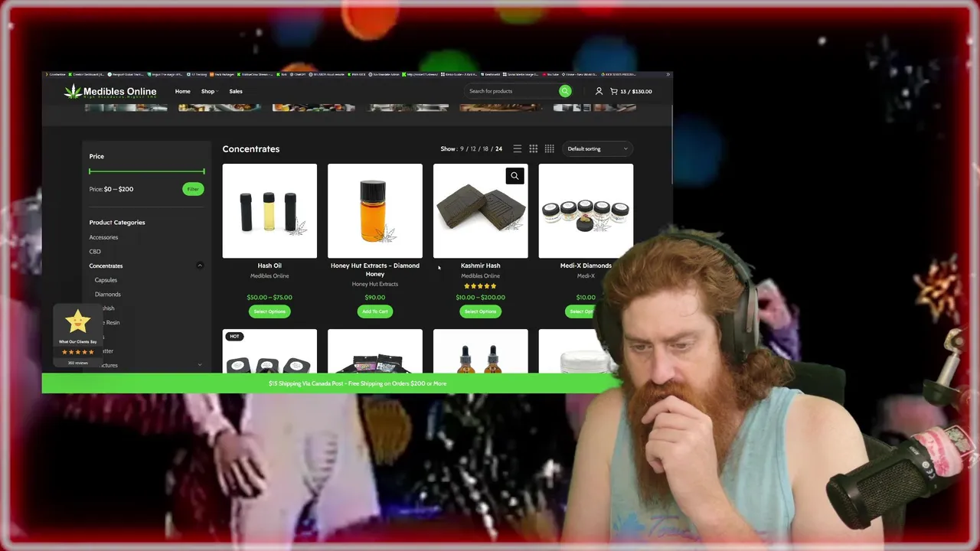This screenshot has height=551, width=980.
Task: Show 18 products per page
Action: coord(485,148)
